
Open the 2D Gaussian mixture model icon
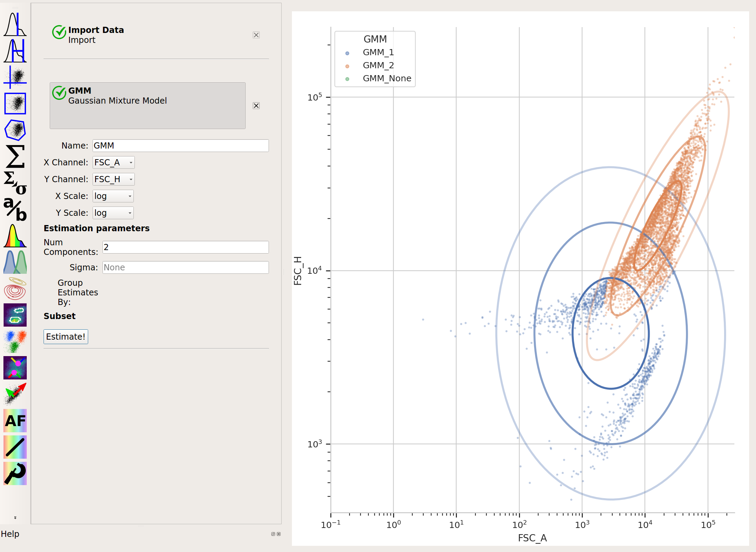pyautogui.click(x=15, y=289)
